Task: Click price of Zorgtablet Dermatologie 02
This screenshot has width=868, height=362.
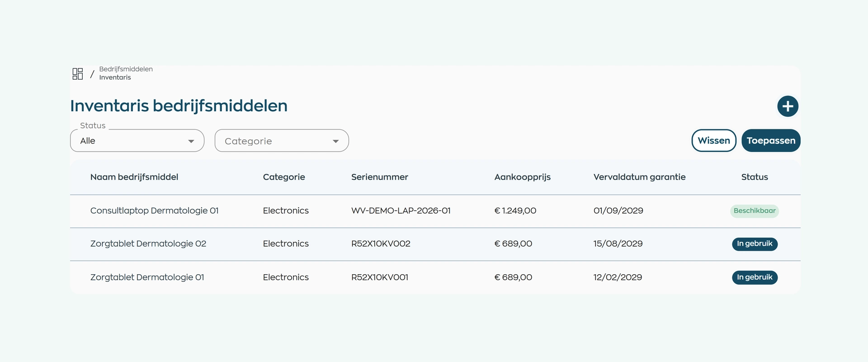Action: click(513, 244)
